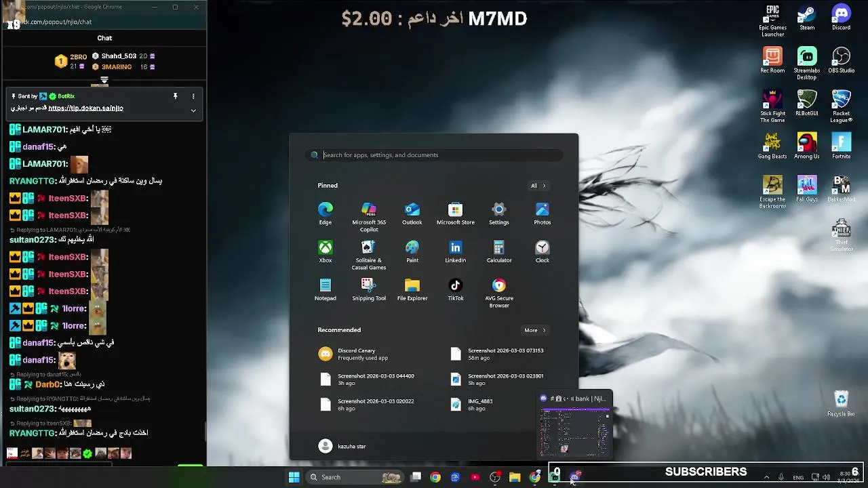Open Screenshot 2026-03-03 044400 file
The height and width of the screenshot is (488, 868).
(x=368, y=379)
